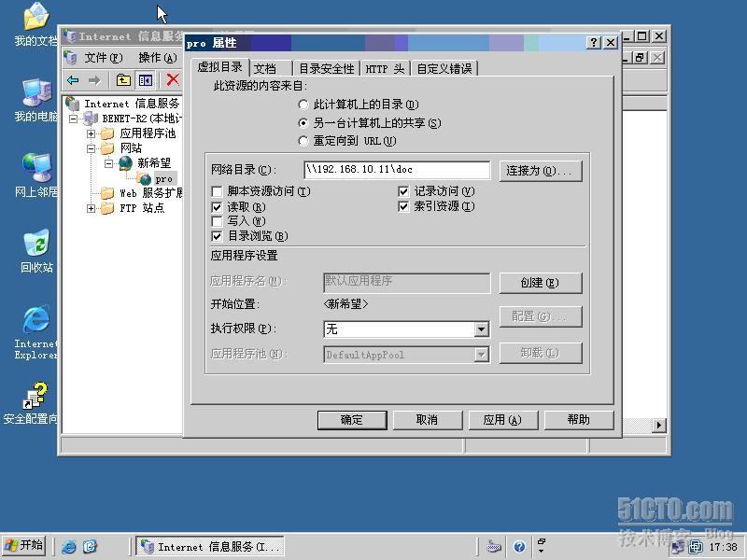Click the 17:38 clock in tray
This screenshot has width=747, height=560.
(x=723, y=547)
